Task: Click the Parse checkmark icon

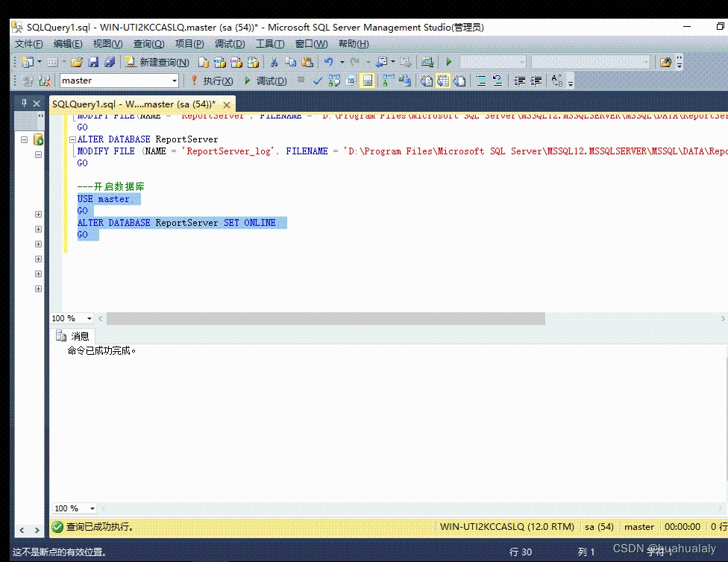Action: [x=318, y=80]
